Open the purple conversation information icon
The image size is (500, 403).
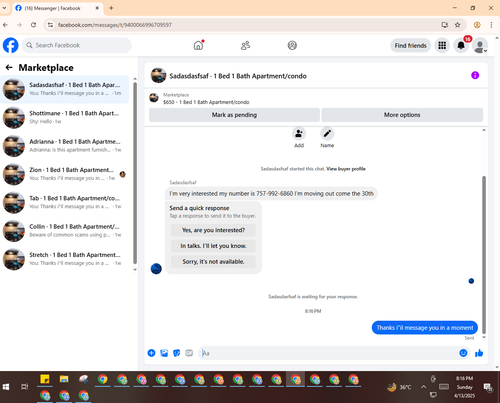pyautogui.click(x=475, y=75)
